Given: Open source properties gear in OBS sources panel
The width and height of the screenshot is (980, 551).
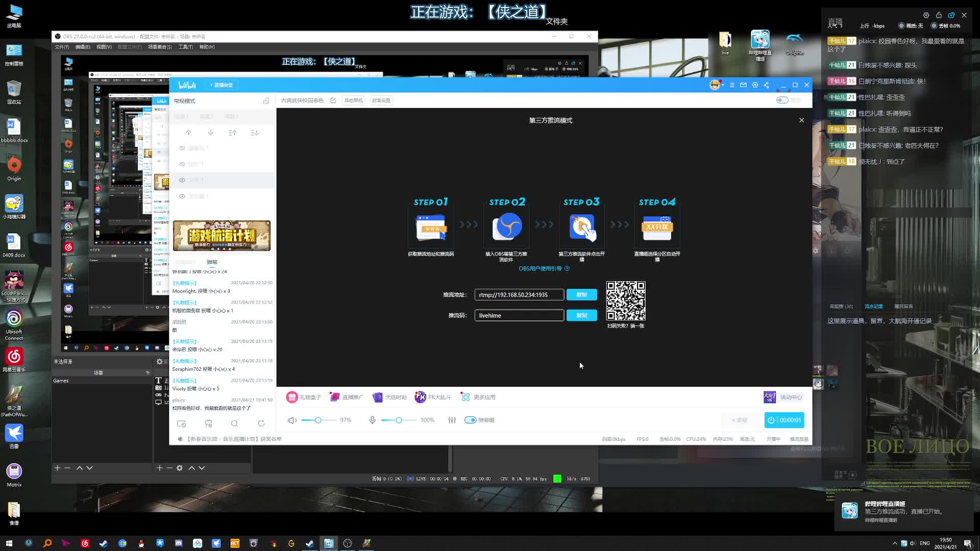Looking at the screenshot, I should 180,468.
